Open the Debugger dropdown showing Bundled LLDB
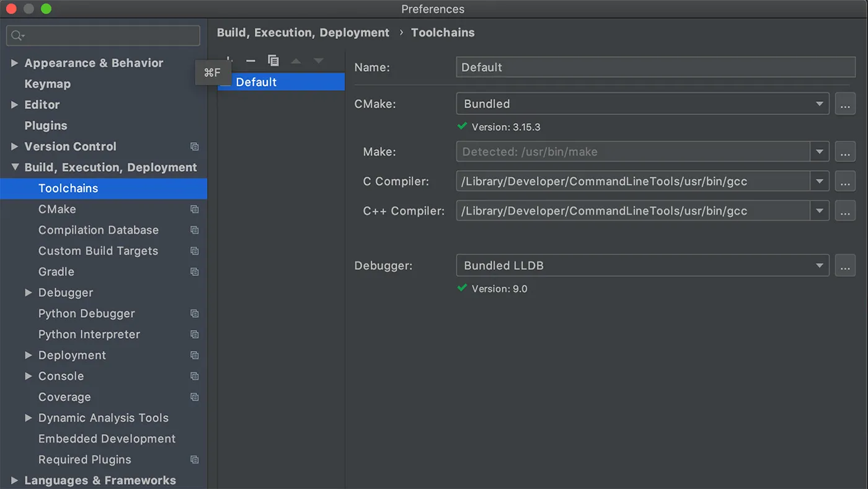The image size is (868, 489). click(820, 266)
